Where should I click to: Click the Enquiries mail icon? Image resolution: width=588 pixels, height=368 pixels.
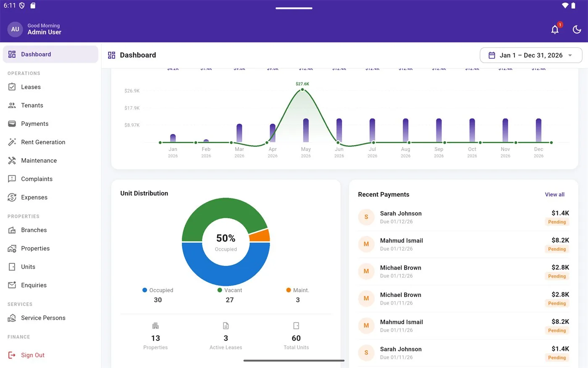pos(12,285)
